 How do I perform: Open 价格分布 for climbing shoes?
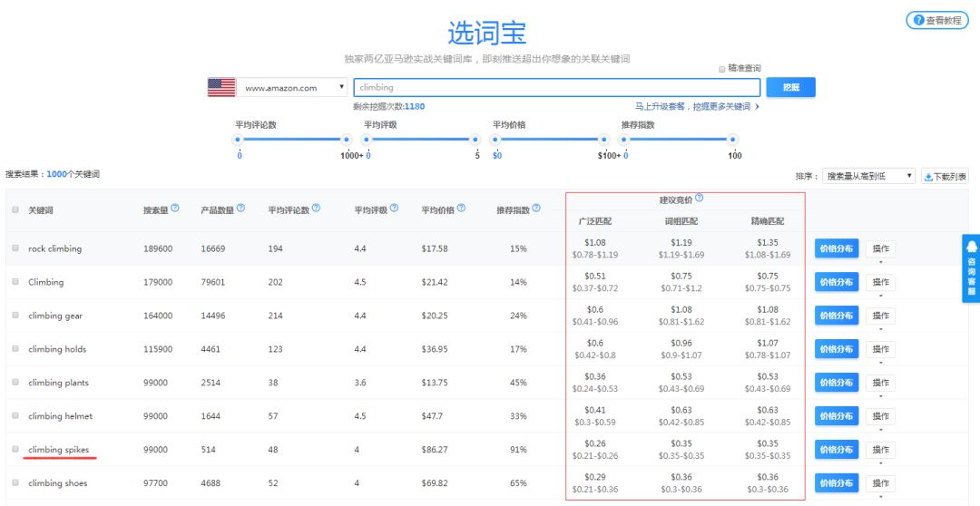[837, 483]
